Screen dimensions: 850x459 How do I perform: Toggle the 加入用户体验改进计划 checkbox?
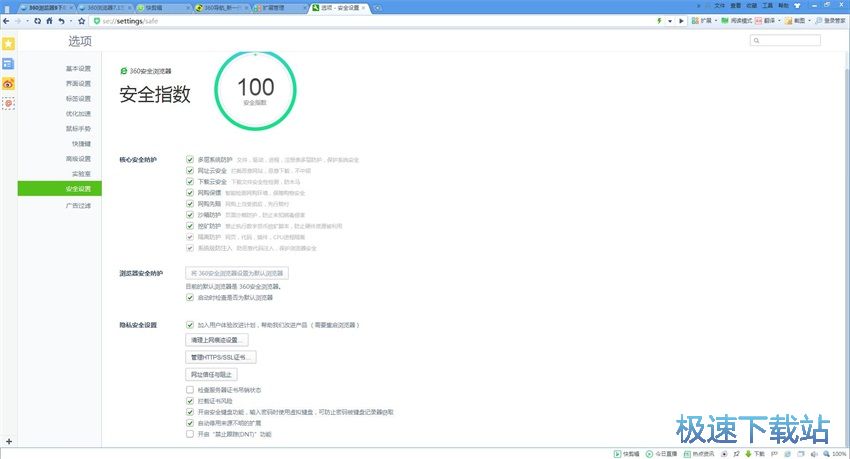coord(190,325)
